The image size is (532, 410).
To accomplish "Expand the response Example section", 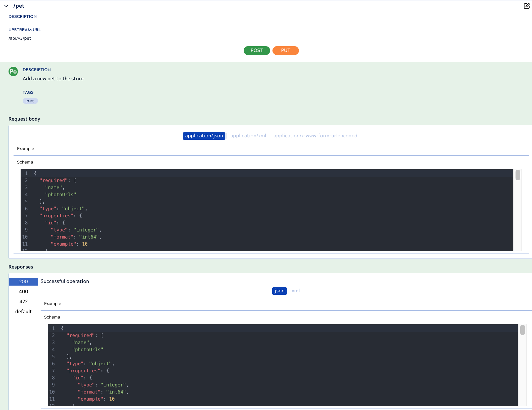I will click(x=53, y=304).
